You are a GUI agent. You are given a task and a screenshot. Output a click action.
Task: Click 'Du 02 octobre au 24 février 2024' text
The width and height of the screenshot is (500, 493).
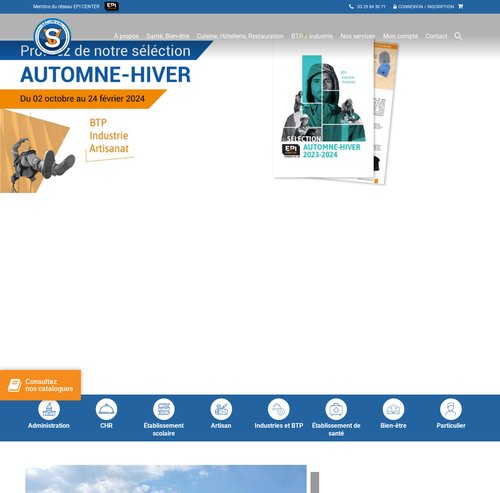click(82, 99)
